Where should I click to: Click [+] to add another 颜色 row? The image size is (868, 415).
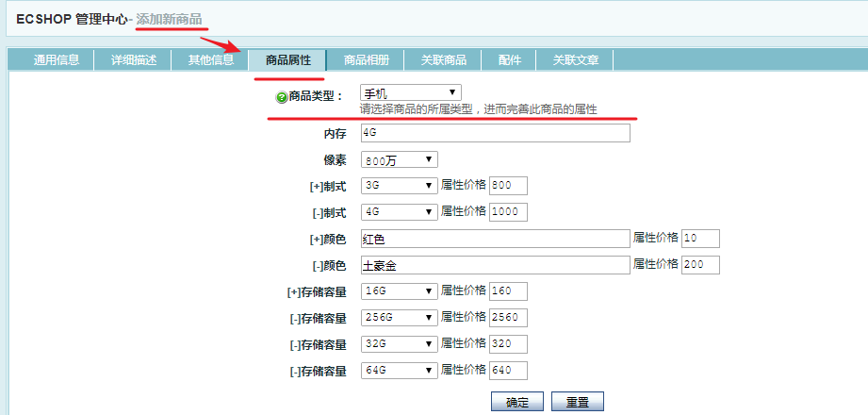pyautogui.click(x=316, y=240)
